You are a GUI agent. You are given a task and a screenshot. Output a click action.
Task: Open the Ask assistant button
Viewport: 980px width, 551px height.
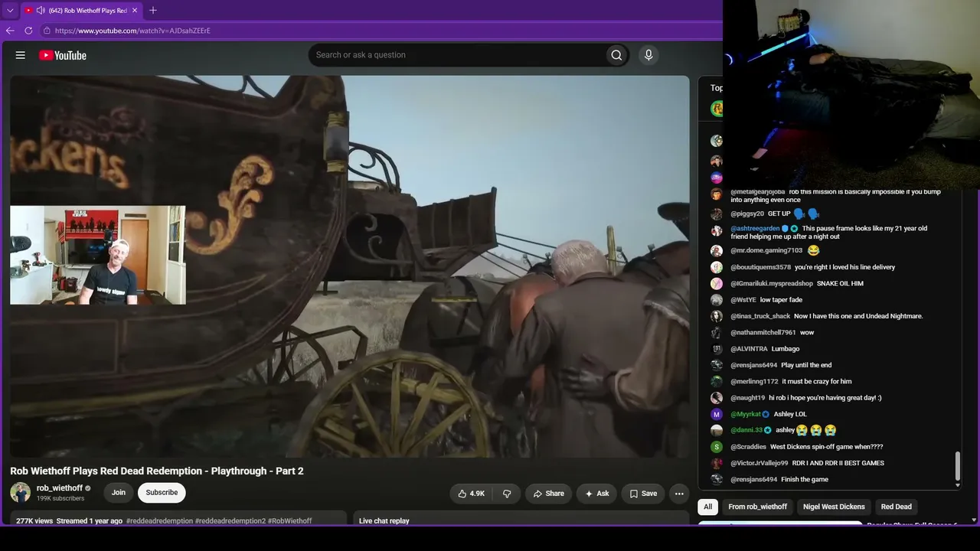click(x=596, y=494)
